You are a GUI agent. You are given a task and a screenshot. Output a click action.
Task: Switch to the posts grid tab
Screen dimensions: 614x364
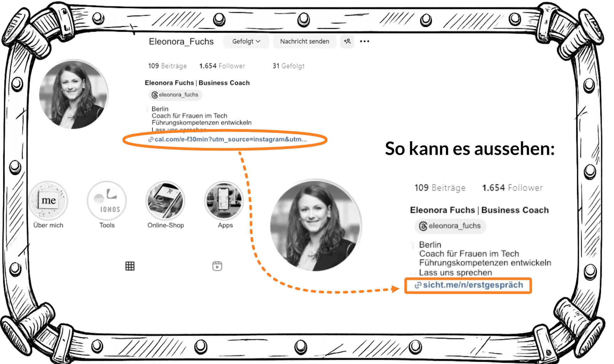tap(130, 266)
